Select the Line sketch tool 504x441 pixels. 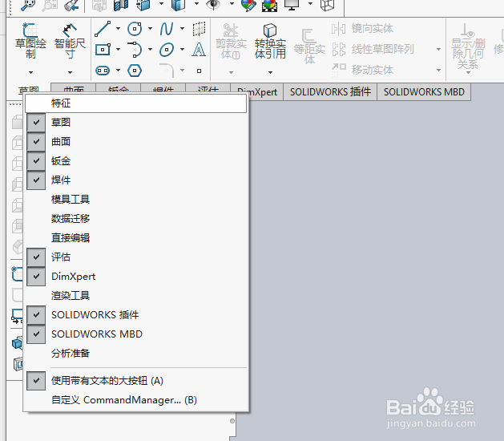pos(103,29)
